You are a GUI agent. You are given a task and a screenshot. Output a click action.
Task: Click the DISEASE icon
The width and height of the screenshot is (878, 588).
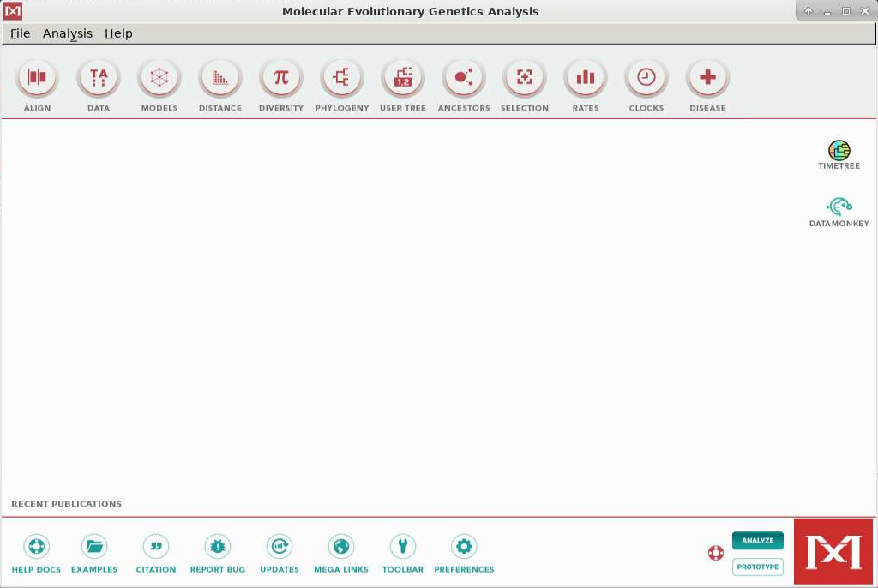pos(707,77)
